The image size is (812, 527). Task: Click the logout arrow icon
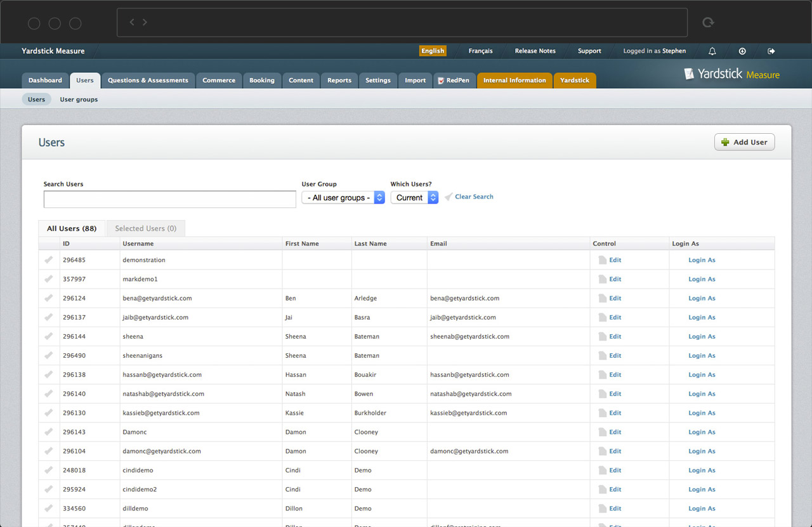tap(771, 51)
